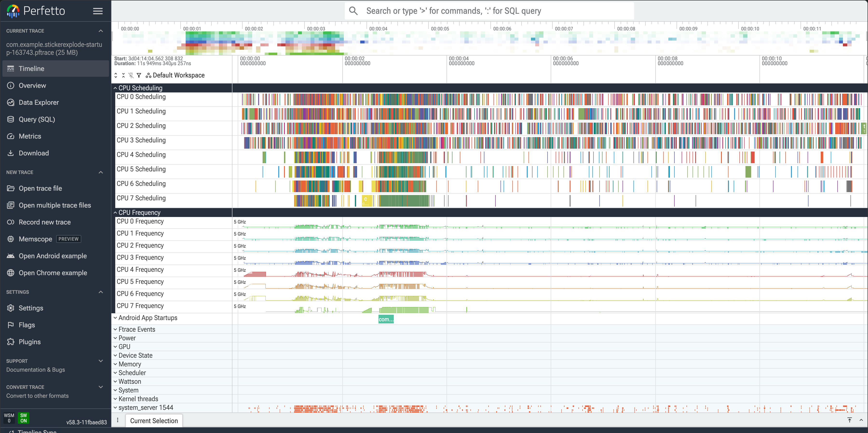Collapse the Settings sidebar section

pos(100,292)
